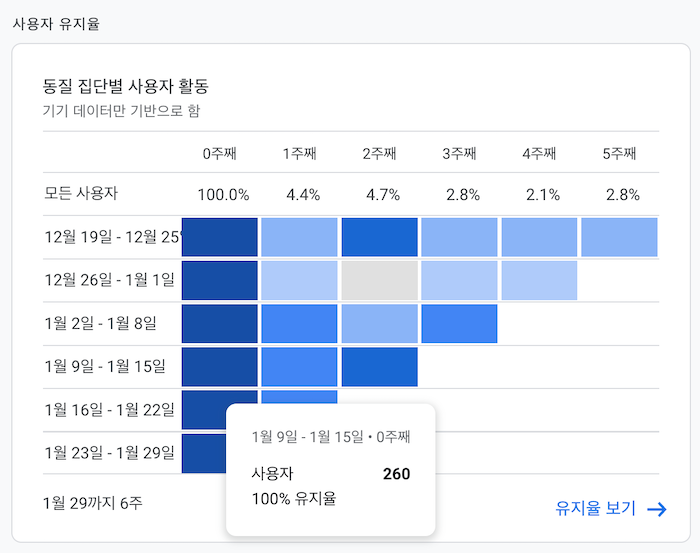700x553 pixels.
Task: Select the 12월 19일 cohort 0주째 cell
Action: (220, 237)
